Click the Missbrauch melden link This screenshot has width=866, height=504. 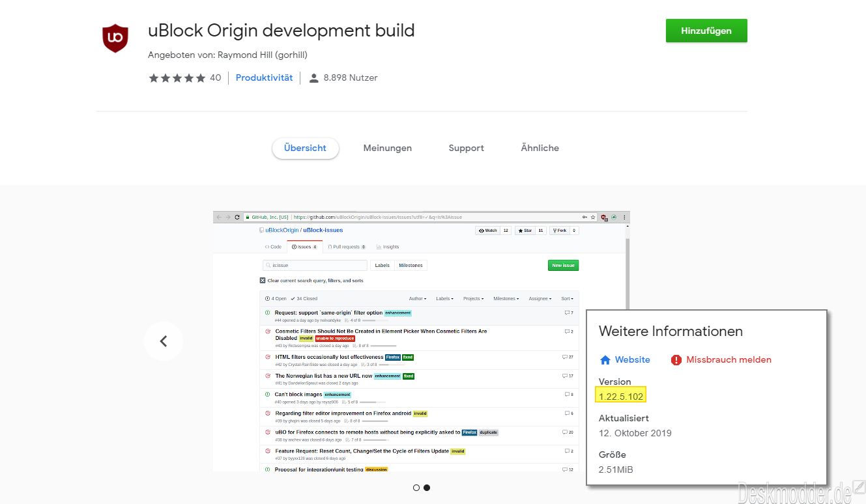coord(729,359)
